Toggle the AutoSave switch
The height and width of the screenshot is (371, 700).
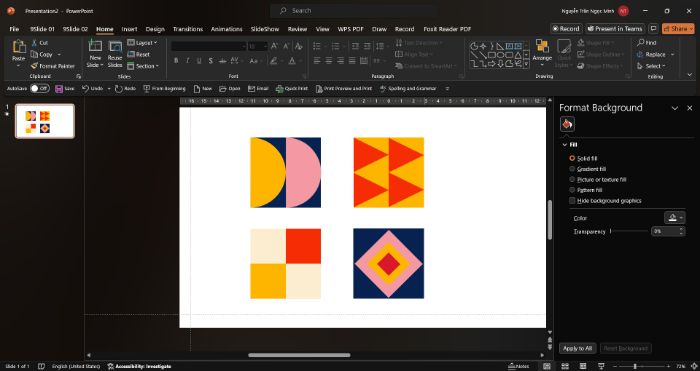[40, 88]
